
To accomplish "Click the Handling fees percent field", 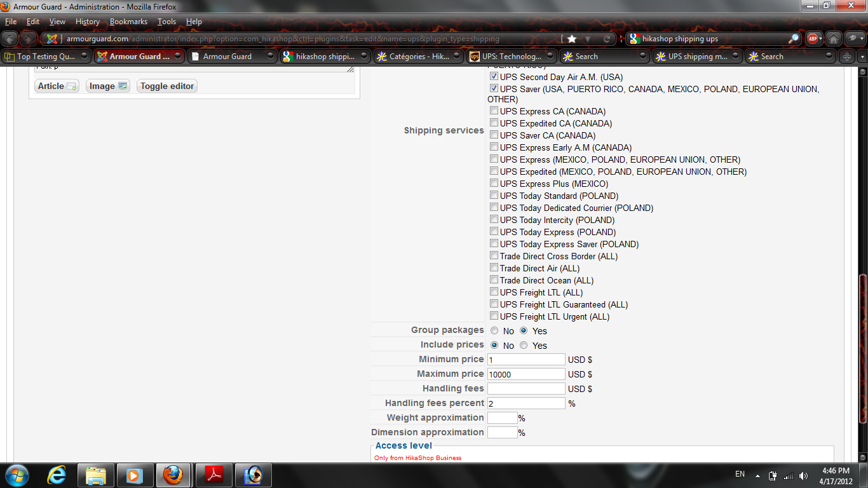I will [526, 403].
